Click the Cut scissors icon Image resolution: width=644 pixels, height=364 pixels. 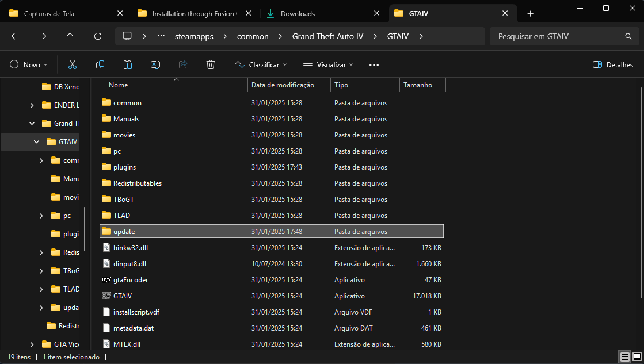pos(73,65)
